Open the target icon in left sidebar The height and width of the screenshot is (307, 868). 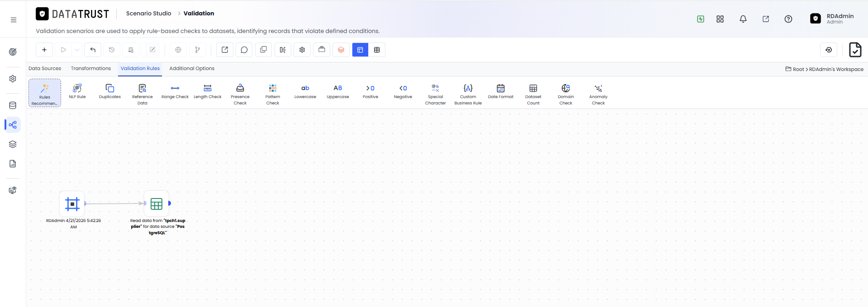[13, 52]
